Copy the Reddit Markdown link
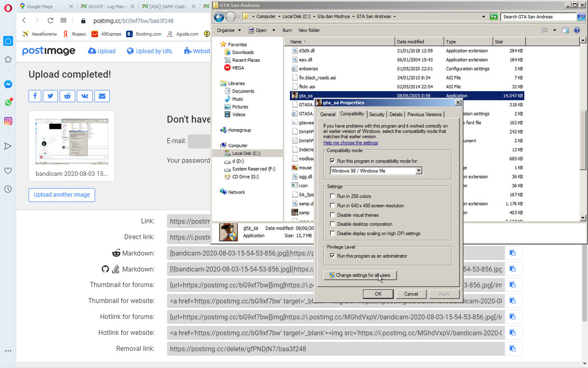This screenshot has width=588, height=368. [513, 253]
